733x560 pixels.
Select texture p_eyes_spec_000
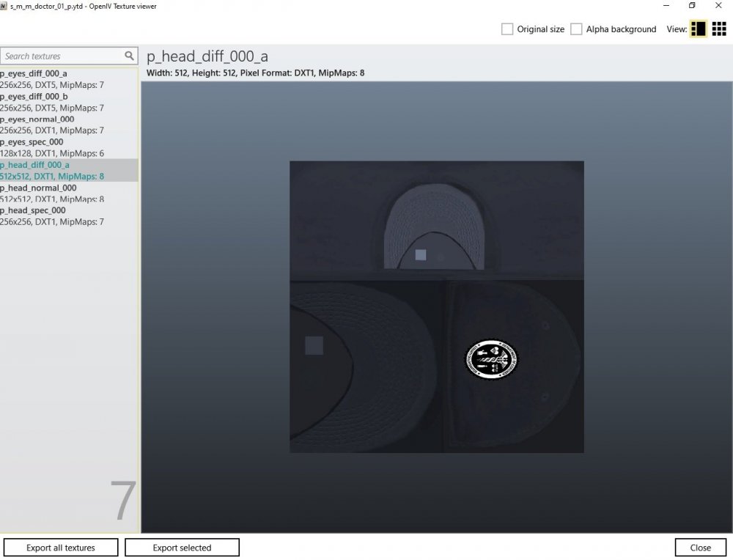pyautogui.click(x=69, y=148)
